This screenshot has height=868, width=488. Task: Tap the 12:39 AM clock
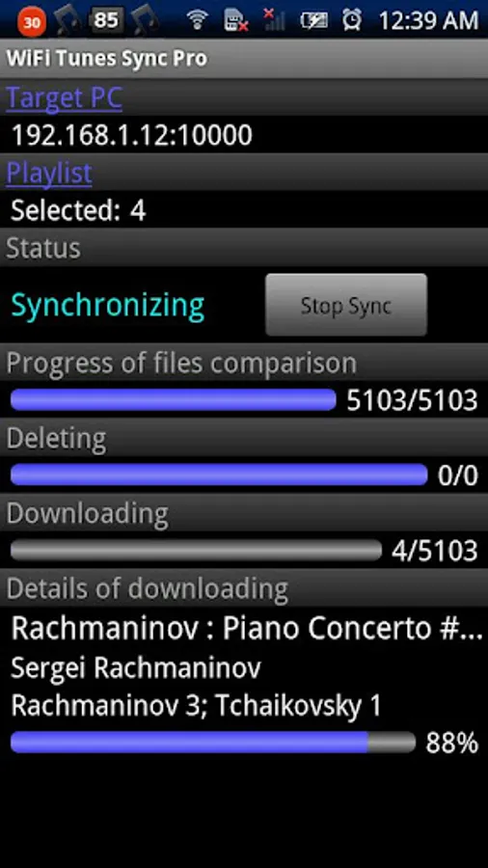(x=428, y=20)
